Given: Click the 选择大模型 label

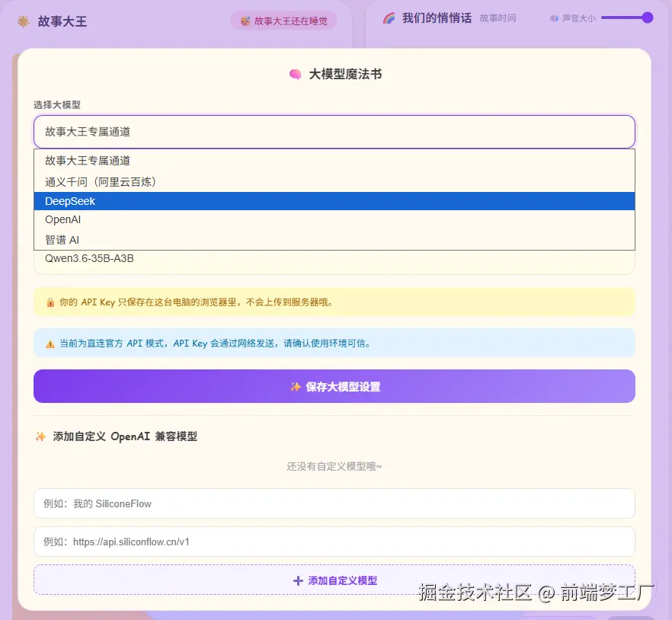Looking at the screenshot, I should 57,104.
